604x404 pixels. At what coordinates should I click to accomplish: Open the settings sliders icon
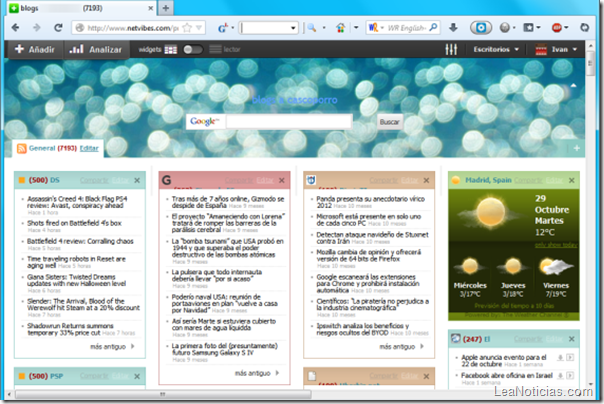tap(451, 49)
